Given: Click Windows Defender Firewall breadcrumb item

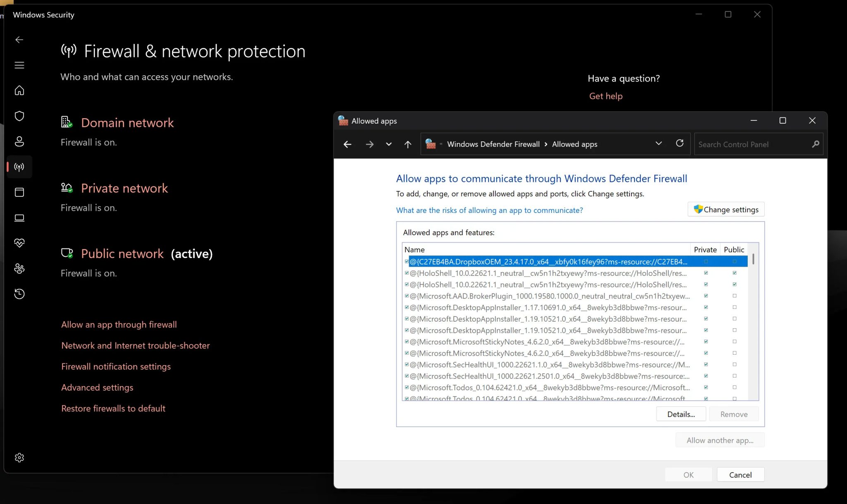Looking at the screenshot, I should 493,144.
